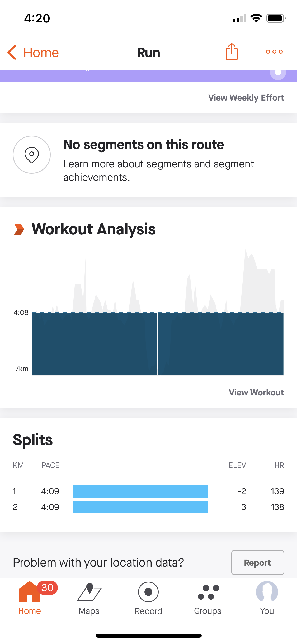297x644 pixels.
Task: Tap the white marker on purple effort bar
Action: tap(278, 73)
